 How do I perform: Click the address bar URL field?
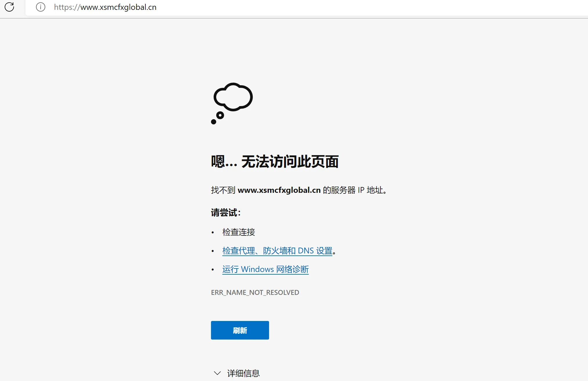point(307,7)
